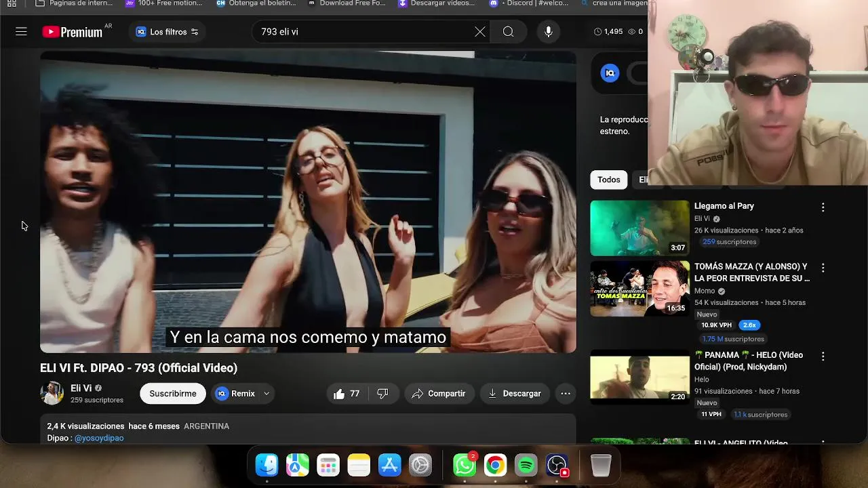Open the Llegamo al Pary thumbnail
868x488 pixels.
[x=639, y=228]
